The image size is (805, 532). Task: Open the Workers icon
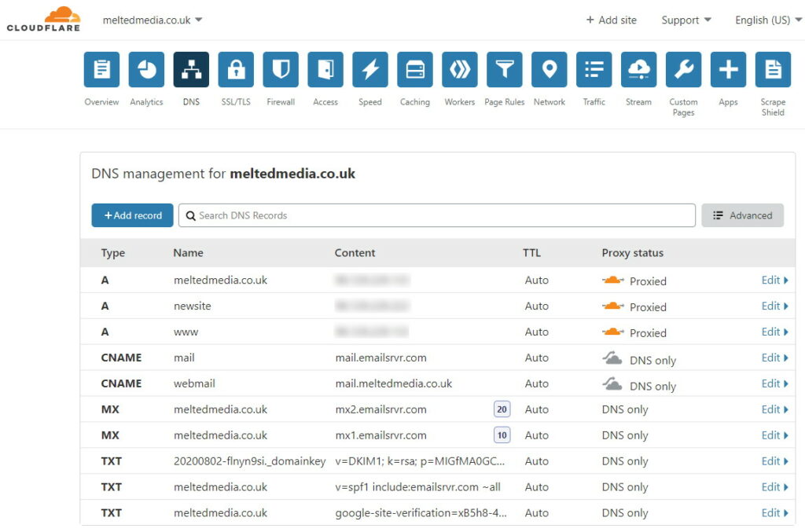tap(459, 69)
